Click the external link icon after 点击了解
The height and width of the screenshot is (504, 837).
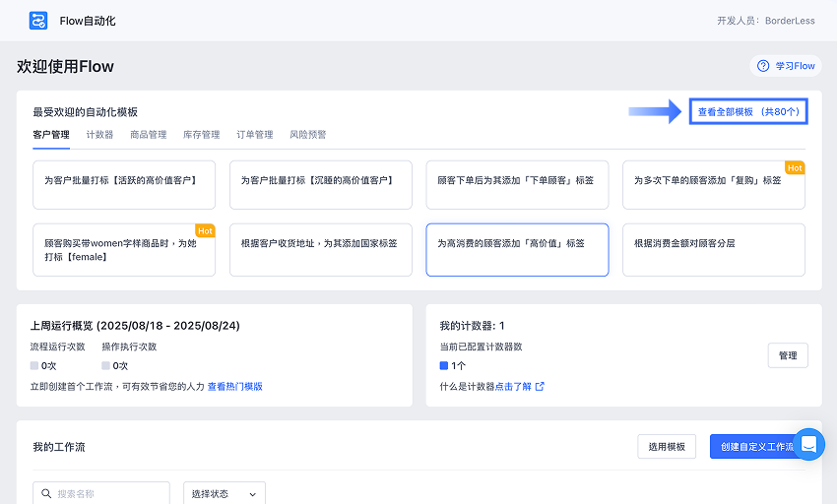pos(539,387)
